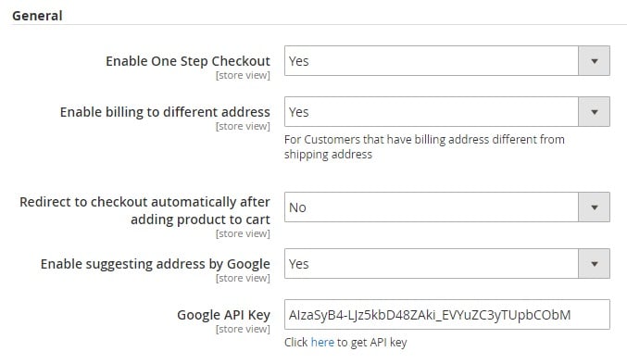Image resolution: width=627 pixels, height=364 pixels.
Task: Select the General section heading
Action: coord(37,16)
